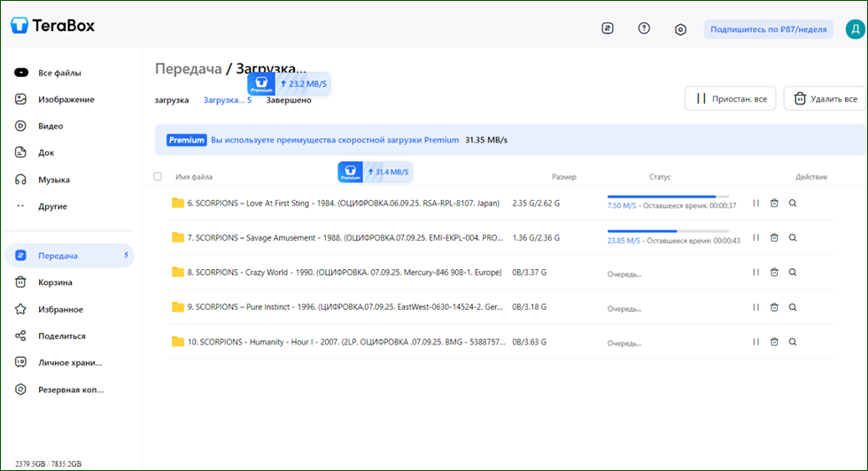Toggle the select-all checkbox near Имя файла
Viewport: 868px width, 471px height.
tap(158, 176)
